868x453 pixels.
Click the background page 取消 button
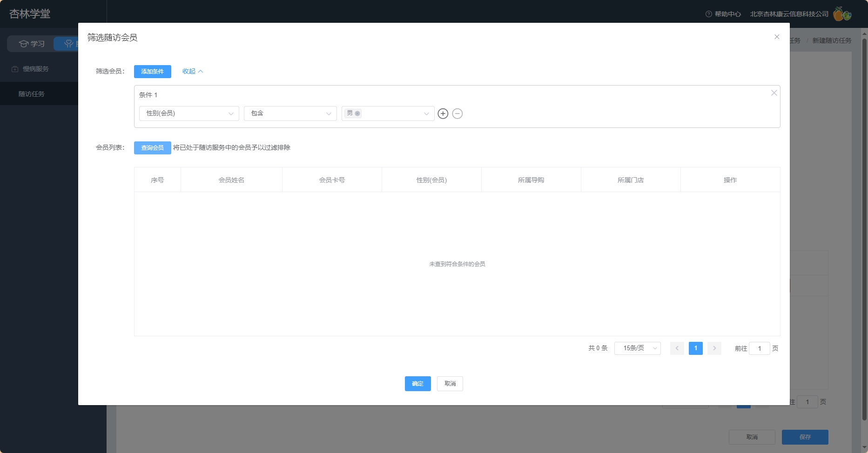752,437
